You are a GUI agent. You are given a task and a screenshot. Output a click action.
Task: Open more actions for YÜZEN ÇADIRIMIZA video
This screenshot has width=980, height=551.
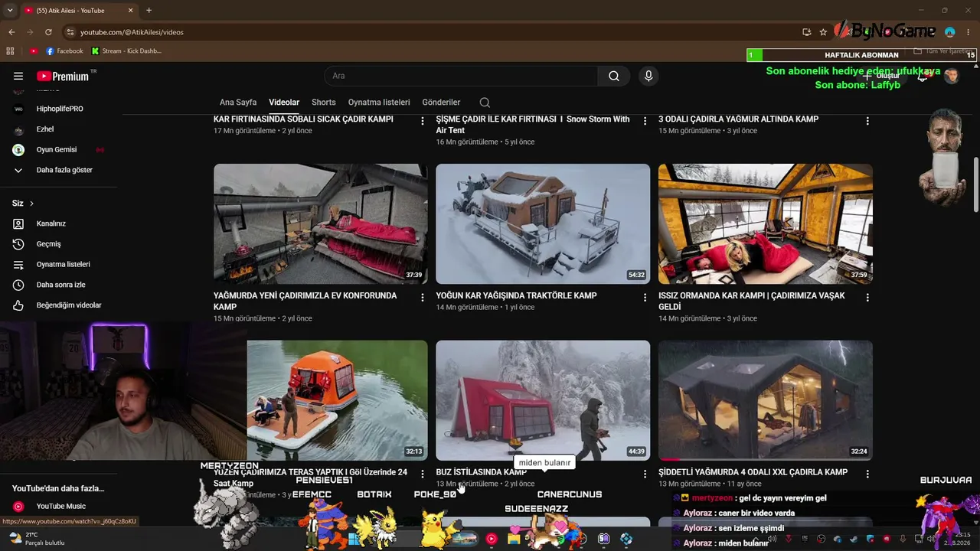423,474
